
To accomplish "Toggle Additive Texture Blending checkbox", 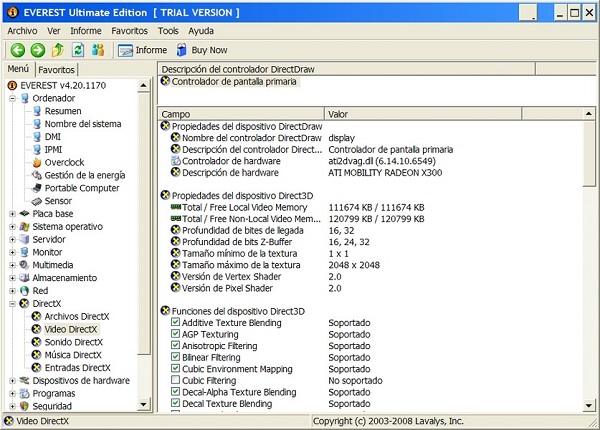I will (x=175, y=322).
